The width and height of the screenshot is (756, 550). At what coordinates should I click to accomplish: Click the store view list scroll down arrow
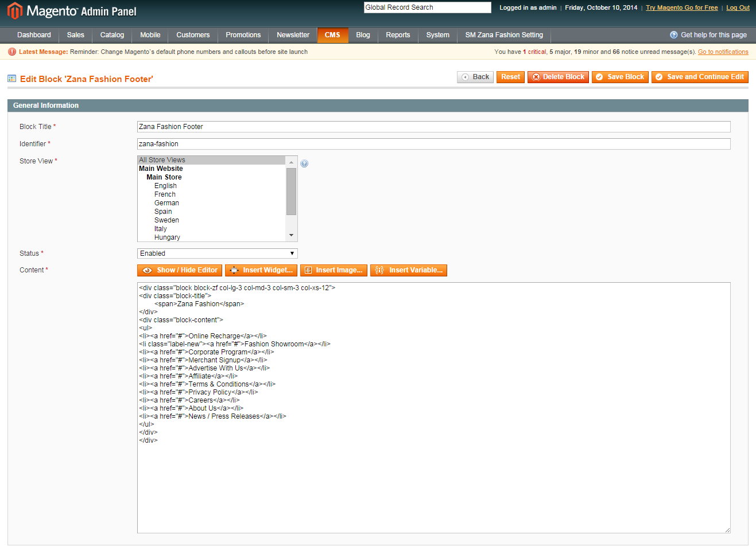[x=291, y=235]
